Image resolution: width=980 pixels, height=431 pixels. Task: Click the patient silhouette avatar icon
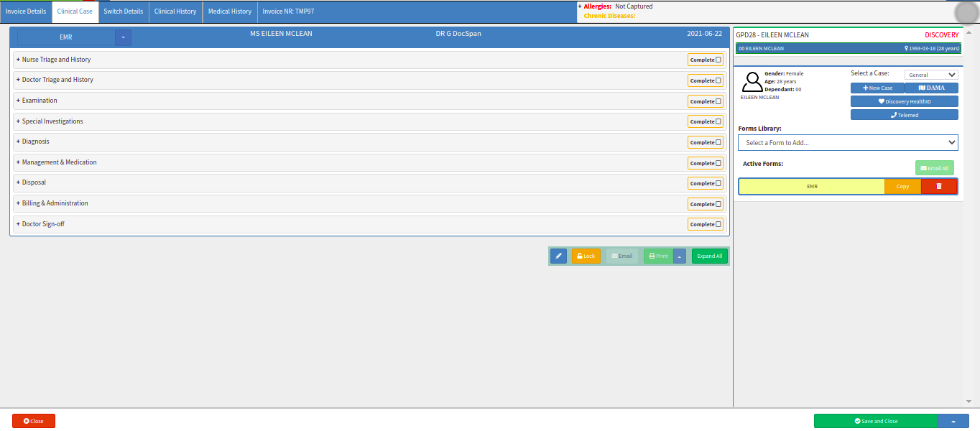752,81
